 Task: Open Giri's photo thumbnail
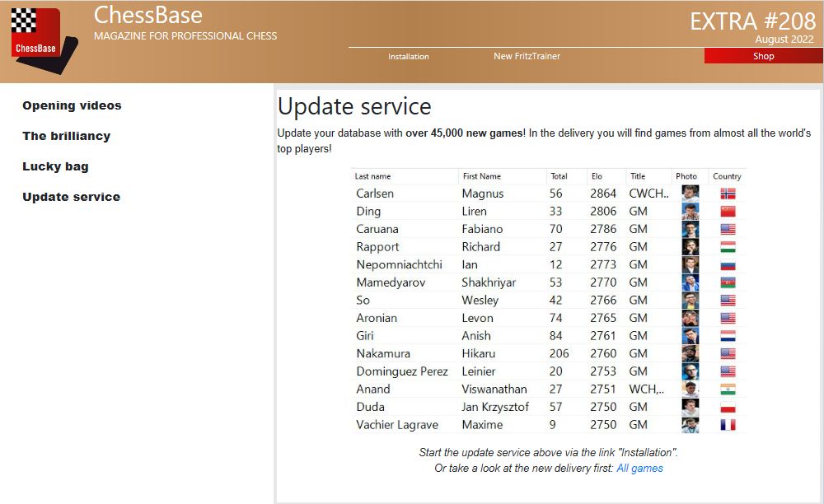[x=690, y=336]
